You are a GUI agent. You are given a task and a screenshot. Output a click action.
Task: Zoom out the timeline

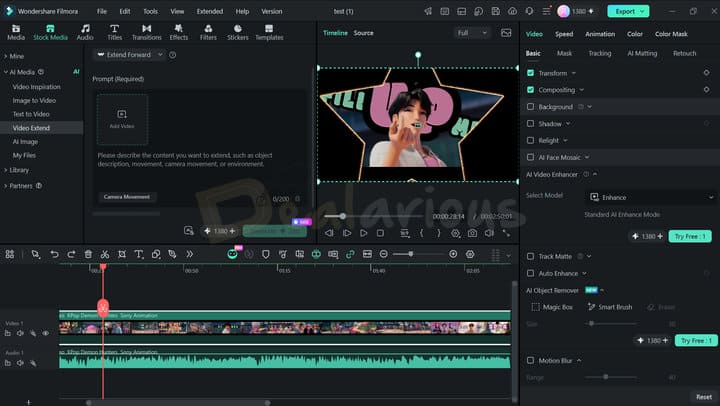[383, 254]
